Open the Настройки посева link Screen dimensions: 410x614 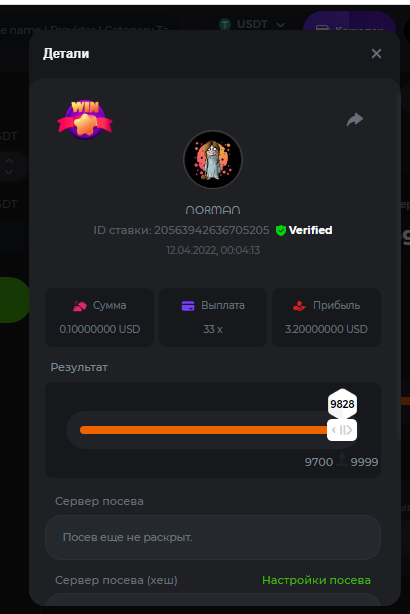pyautogui.click(x=316, y=580)
